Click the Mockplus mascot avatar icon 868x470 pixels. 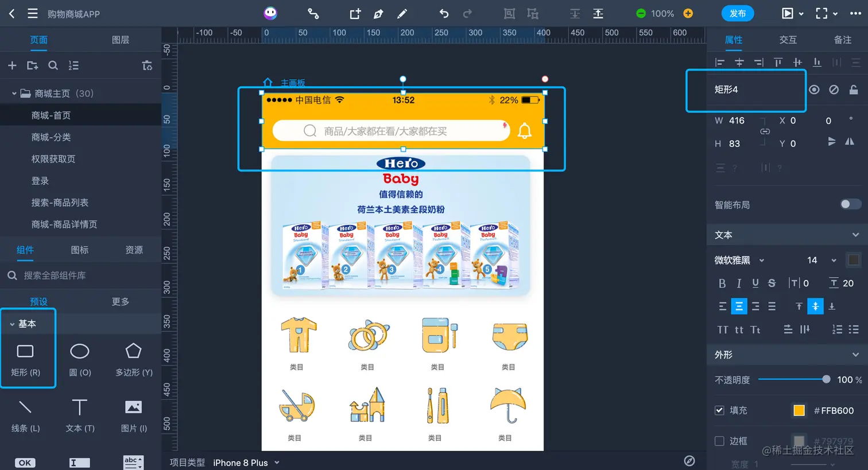[x=270, y=13]
